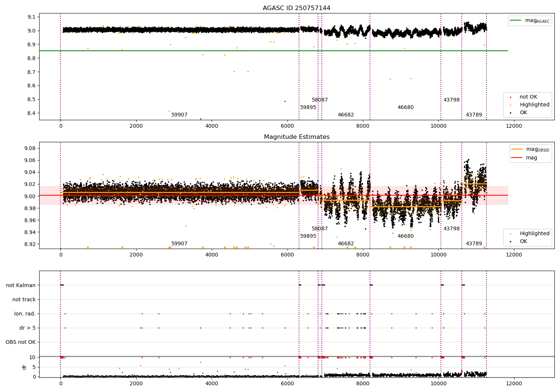Click the 'Ion. rad.' axis label

tap(25, 314)
